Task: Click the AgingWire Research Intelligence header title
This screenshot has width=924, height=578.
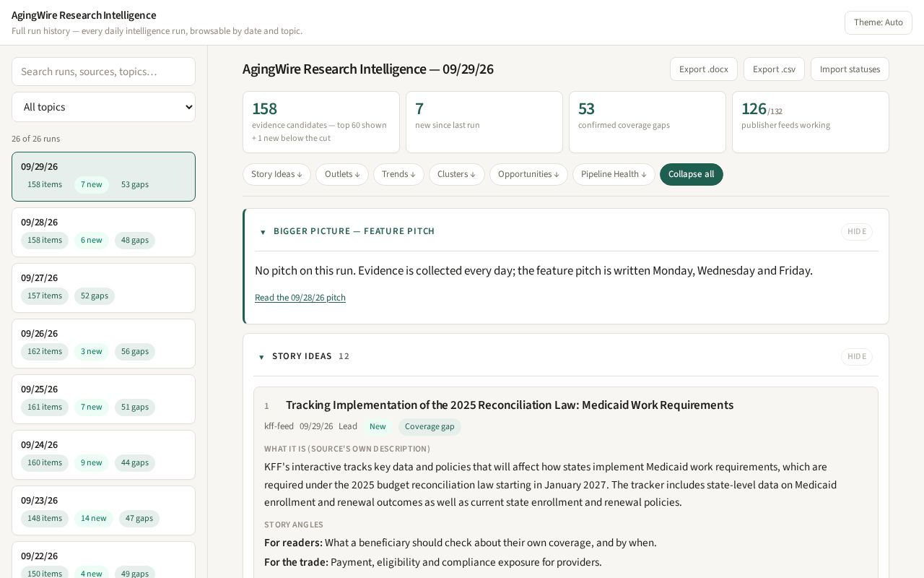Action: tap(84, 15)
